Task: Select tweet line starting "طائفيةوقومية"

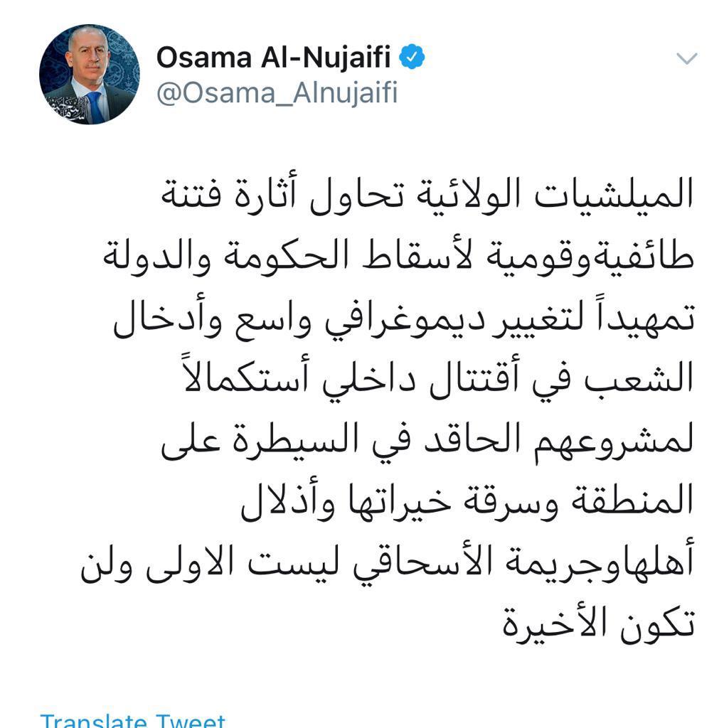Action: click(x=398, y=256)
